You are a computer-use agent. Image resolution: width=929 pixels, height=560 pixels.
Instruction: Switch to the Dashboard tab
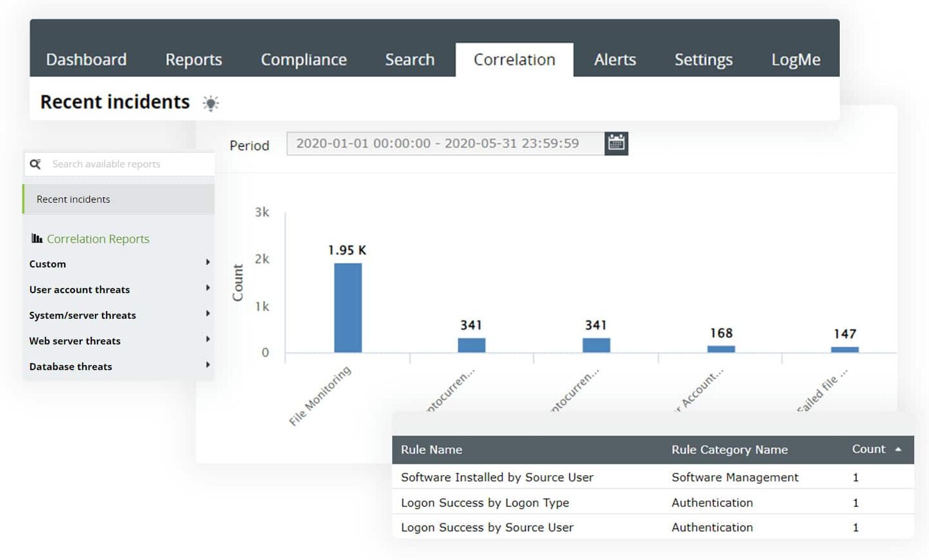click(86, 59)
